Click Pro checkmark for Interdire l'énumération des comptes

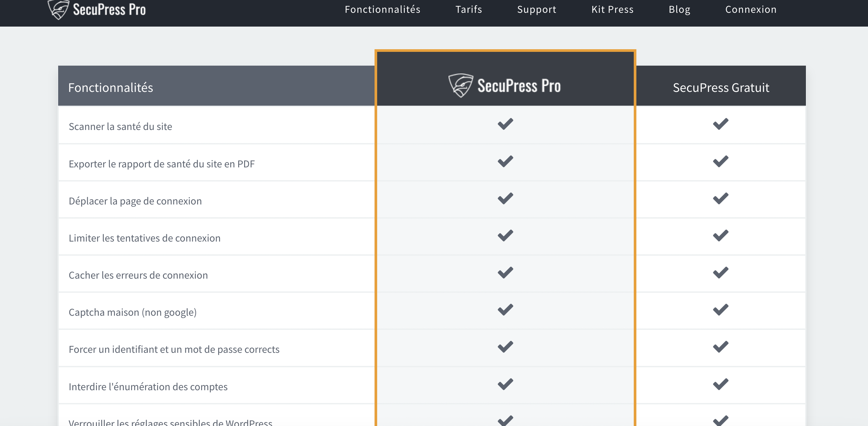[x=505, y=384]
